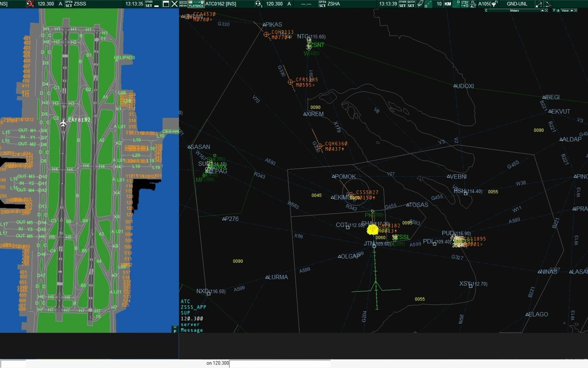Select radar target CQH6360
This screenshot has width=588, height=368.
coord(320,146)
